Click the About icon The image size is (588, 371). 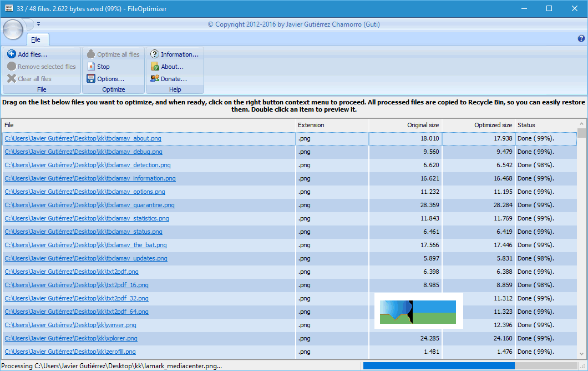coord(155,67)
